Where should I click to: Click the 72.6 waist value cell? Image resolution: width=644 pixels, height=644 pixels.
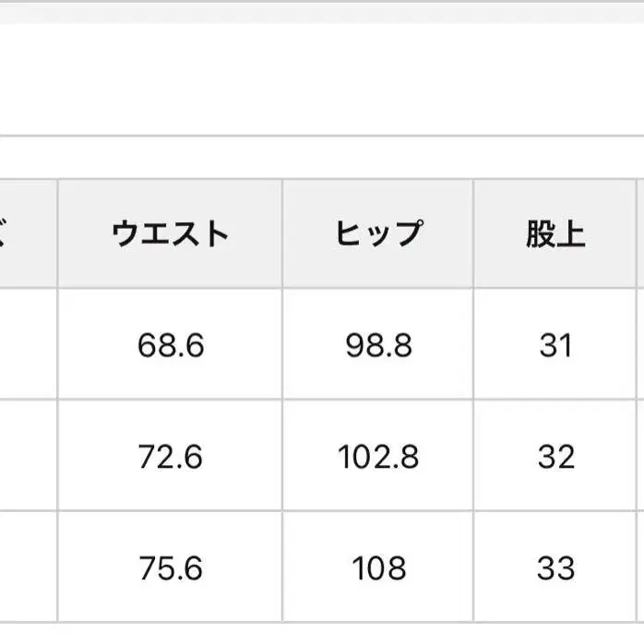pos(170,457)
